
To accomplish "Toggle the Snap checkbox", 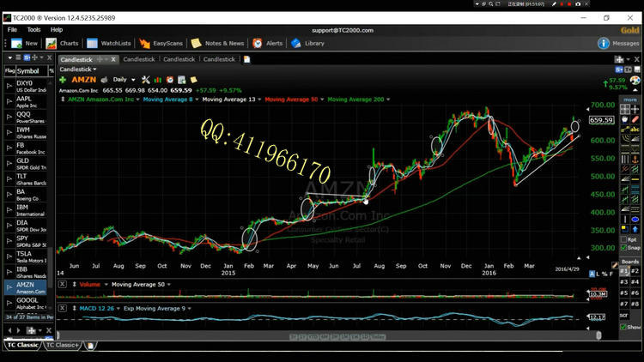I will click(624, 247).
